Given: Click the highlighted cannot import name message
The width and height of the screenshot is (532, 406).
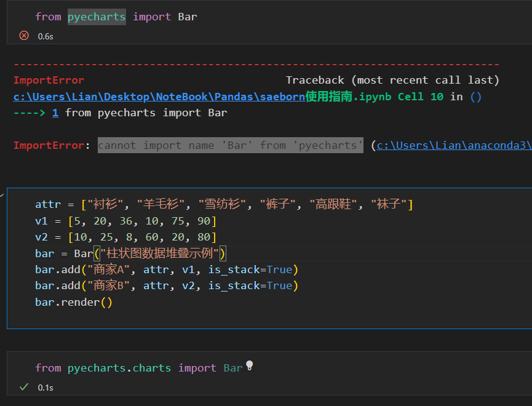Looking at the screenshot, I should click(231, 145).
